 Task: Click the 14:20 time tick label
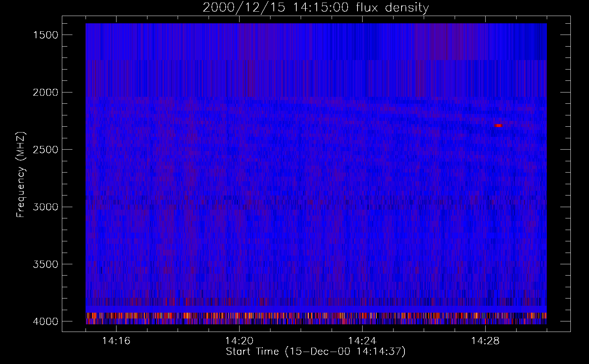[239, 341]
